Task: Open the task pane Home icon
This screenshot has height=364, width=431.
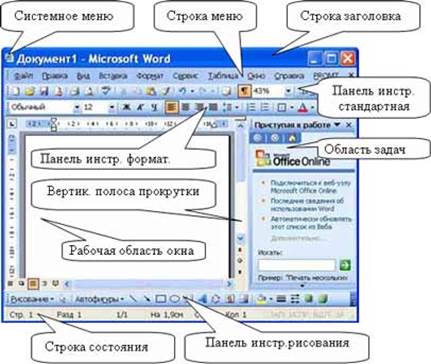Action: tap(292, 137)
